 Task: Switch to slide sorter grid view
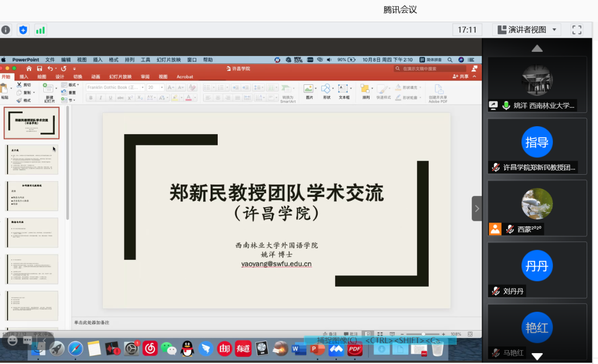pos(380,334)
